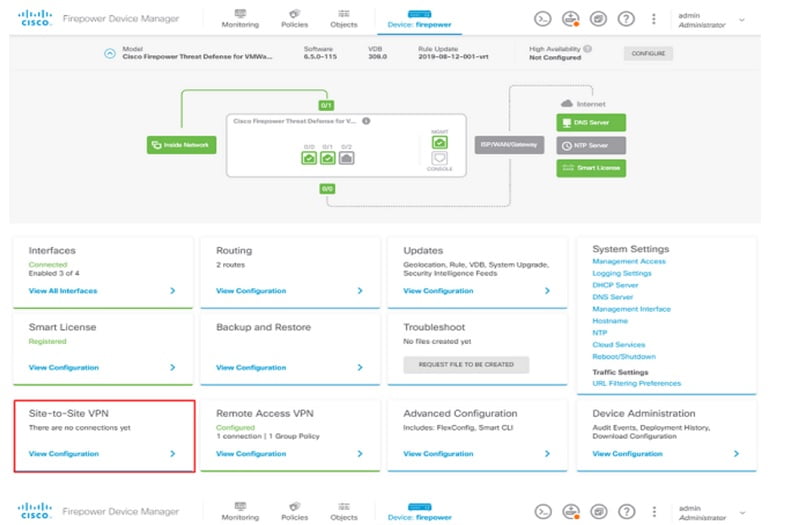The height and width of the screenshot is (525, 800).
Task: Click the deploy changes icon in lower header
Action: (x=571, y=511)
